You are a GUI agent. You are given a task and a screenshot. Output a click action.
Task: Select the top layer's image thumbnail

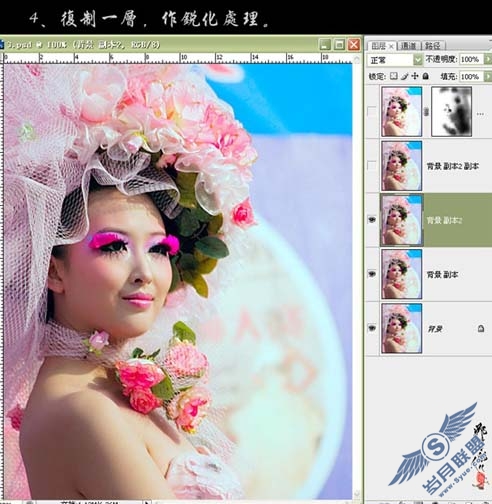pyautogui.click(x=401, y=111)
